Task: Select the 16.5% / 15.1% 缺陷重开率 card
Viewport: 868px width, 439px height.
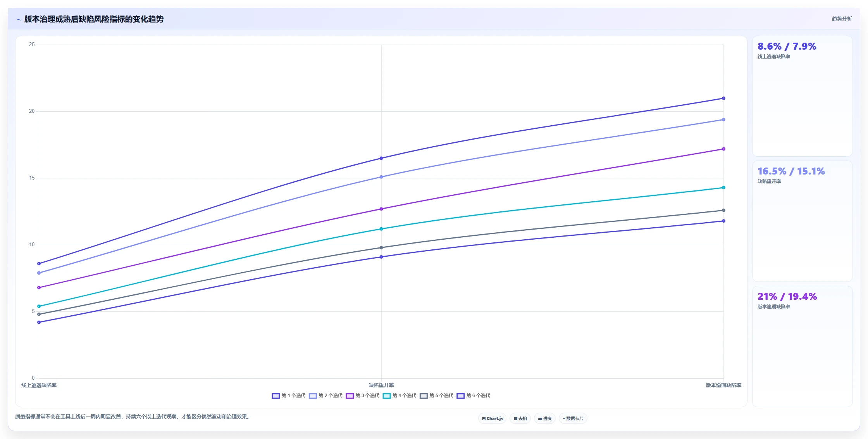Action: (x=802, y=221)
